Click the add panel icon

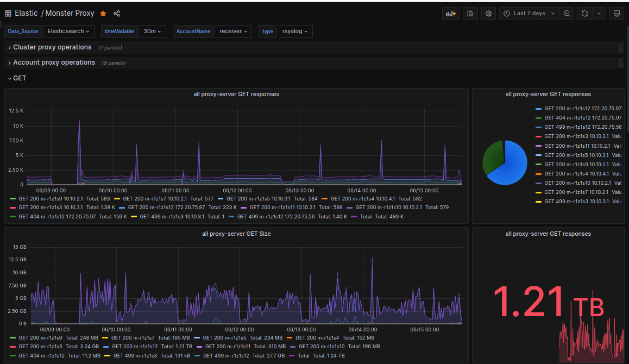point(451,14)
